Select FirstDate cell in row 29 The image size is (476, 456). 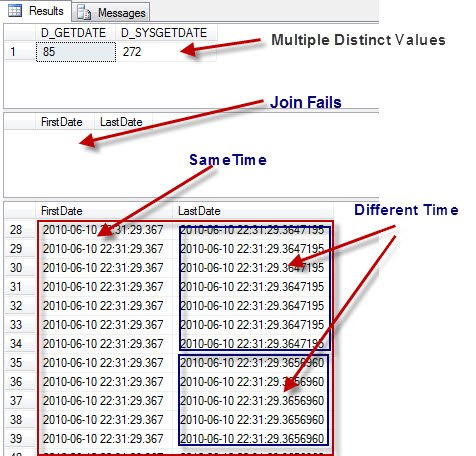pos(104,249)
